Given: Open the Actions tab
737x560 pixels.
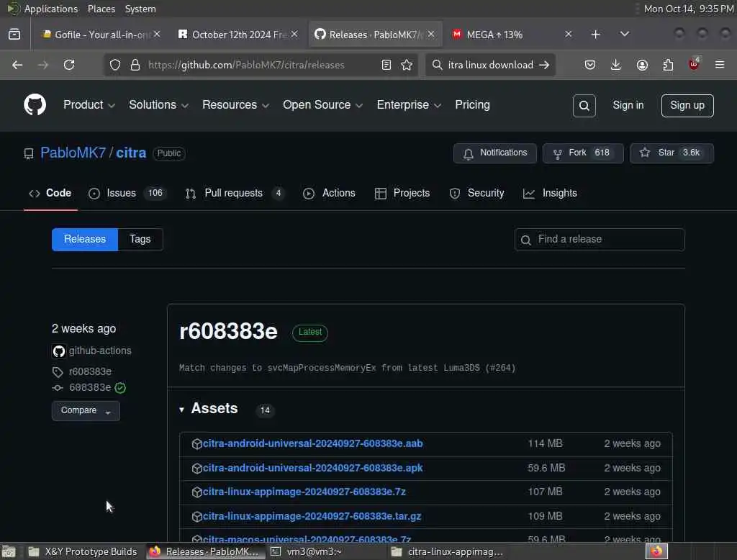Looking at the screenshot, I should 329,193.
